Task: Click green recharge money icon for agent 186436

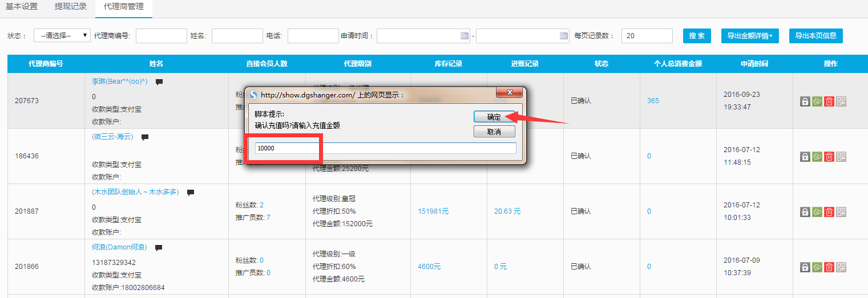Action: (817, 157)
